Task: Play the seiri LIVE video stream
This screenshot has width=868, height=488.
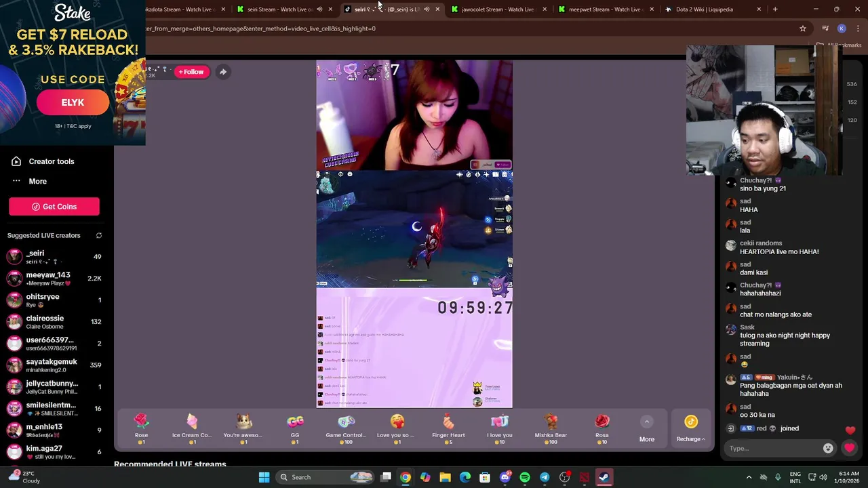Action: 414,234
